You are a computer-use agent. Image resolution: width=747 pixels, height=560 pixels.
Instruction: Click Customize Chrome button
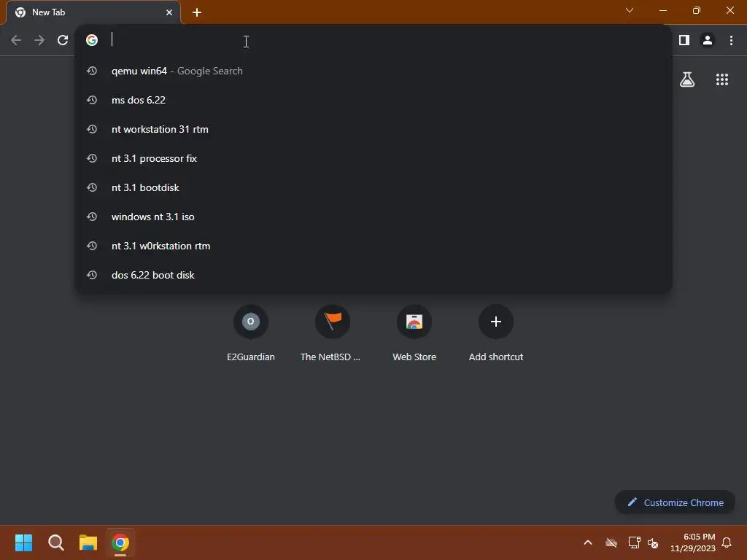click(675, 502)
